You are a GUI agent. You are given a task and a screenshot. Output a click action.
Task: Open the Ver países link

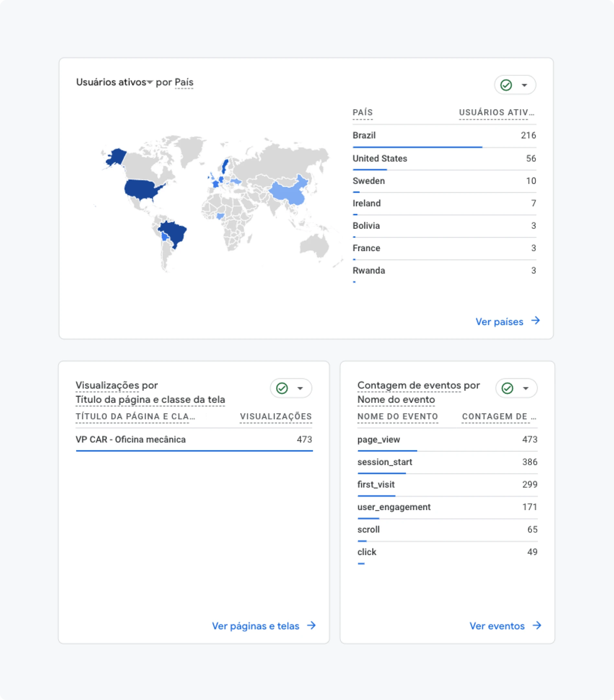click(499, 321)
